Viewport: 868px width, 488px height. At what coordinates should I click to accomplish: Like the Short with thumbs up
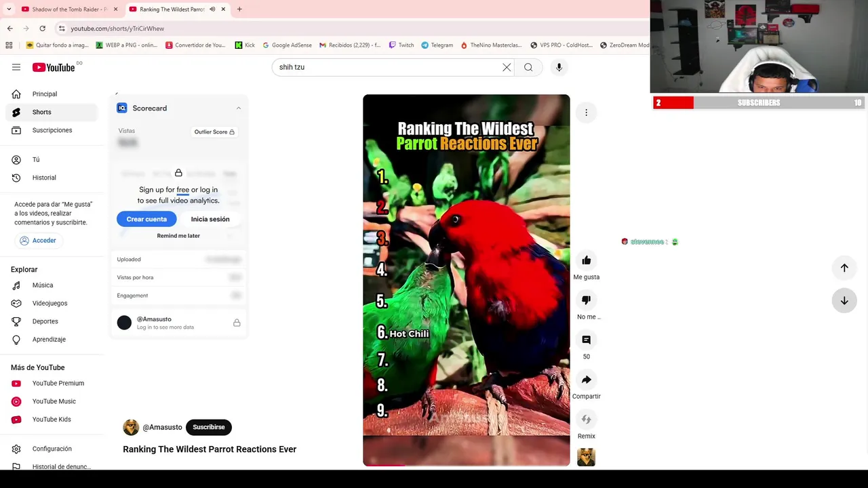[587, 260]
